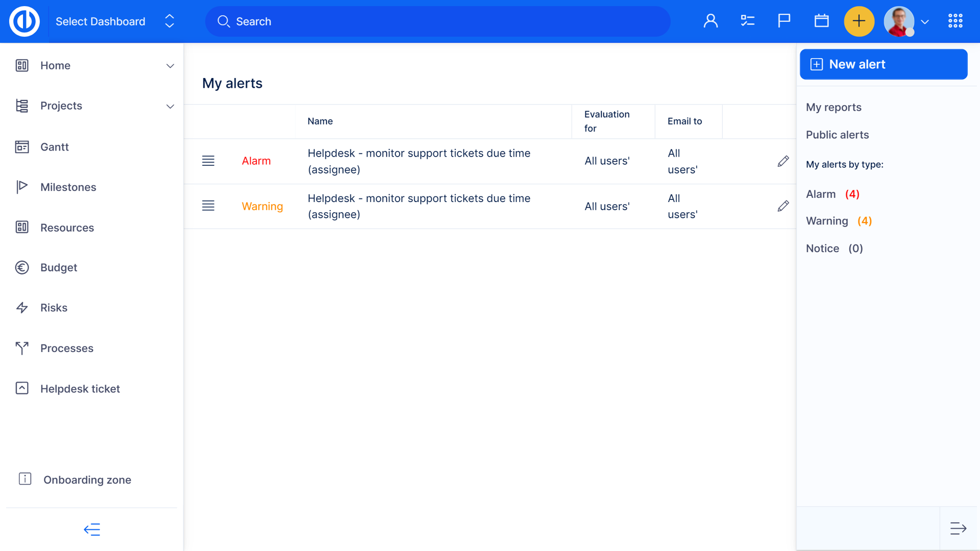Open the avatar dropdown chevron
This screenshot has width=980, height=551.
point(925,22)
